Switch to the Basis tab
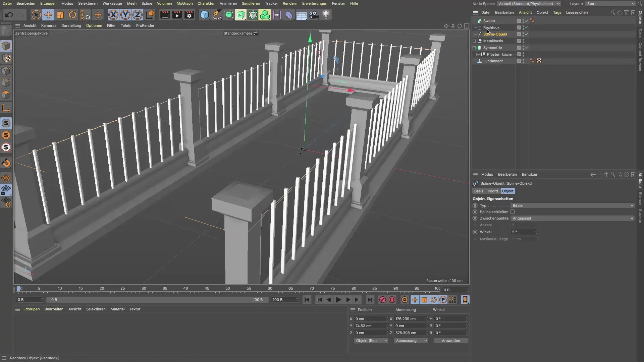The width and height of the screenshot is (644, 362). [479, 191]
